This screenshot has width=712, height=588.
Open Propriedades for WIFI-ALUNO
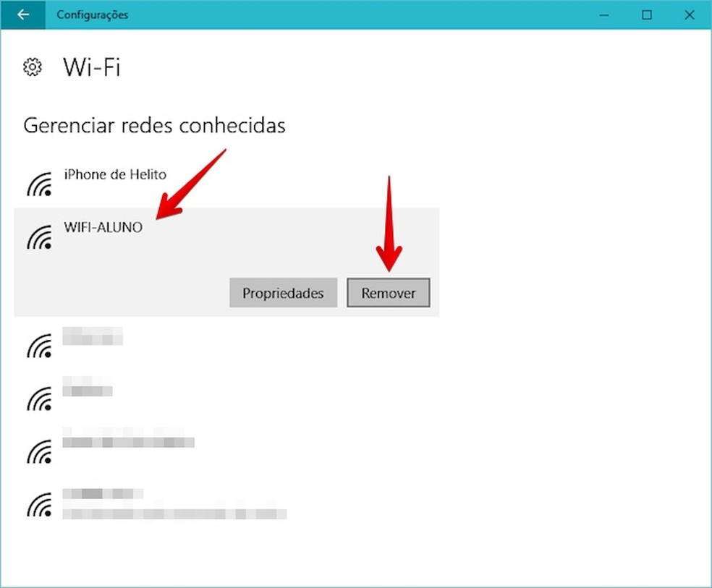click(283, 293)
